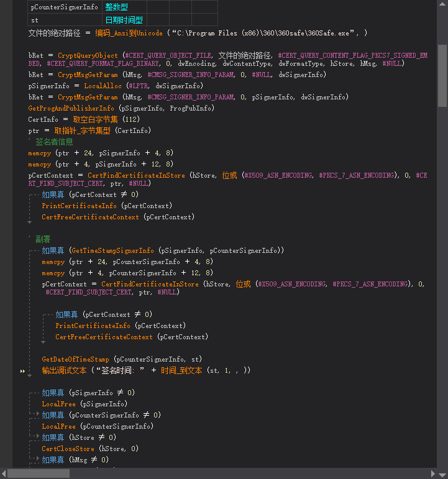The image size is (448, 479).
Task: Select the 整数型 type cell
Action: pyautogui.click(x=124, y=7)
